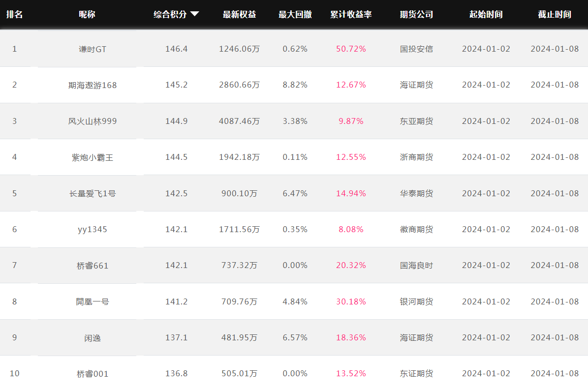Click return rate 20.32%
The height and width of the screenshot is (390, 588).
(x=351, y=265)
